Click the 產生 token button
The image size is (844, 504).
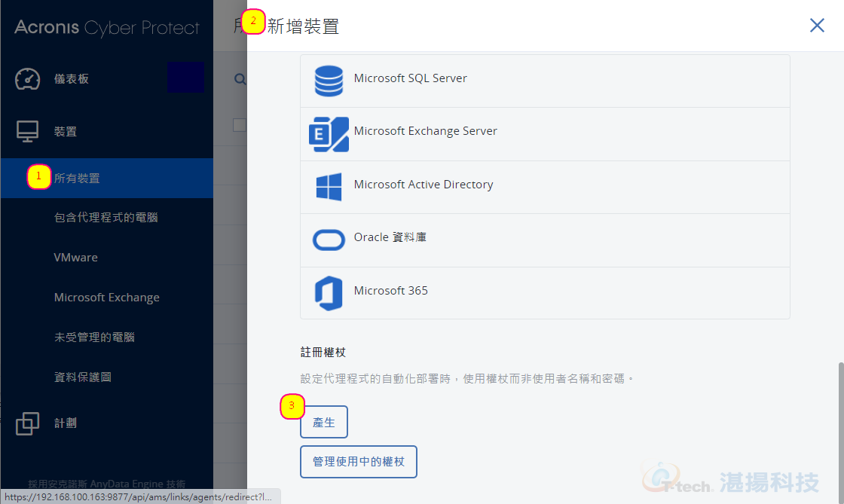(x=323, y=422)
